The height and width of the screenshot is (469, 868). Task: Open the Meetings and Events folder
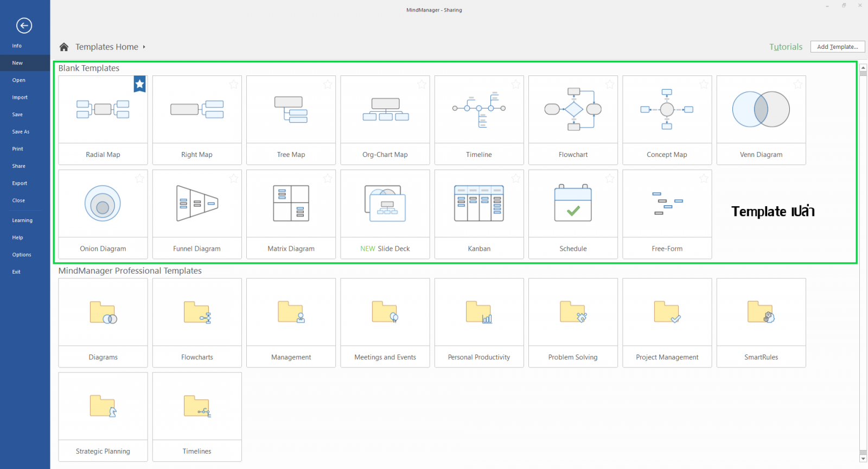pos(385,323)
